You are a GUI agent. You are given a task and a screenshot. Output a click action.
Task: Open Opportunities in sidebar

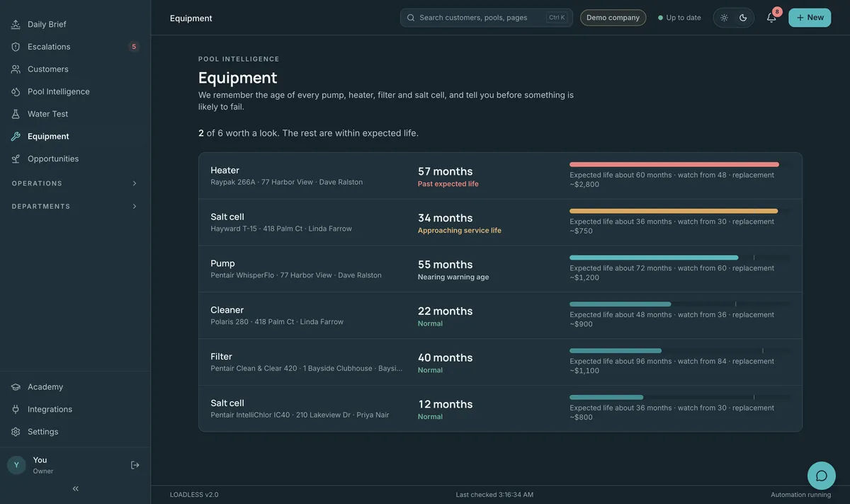point(75,159)
